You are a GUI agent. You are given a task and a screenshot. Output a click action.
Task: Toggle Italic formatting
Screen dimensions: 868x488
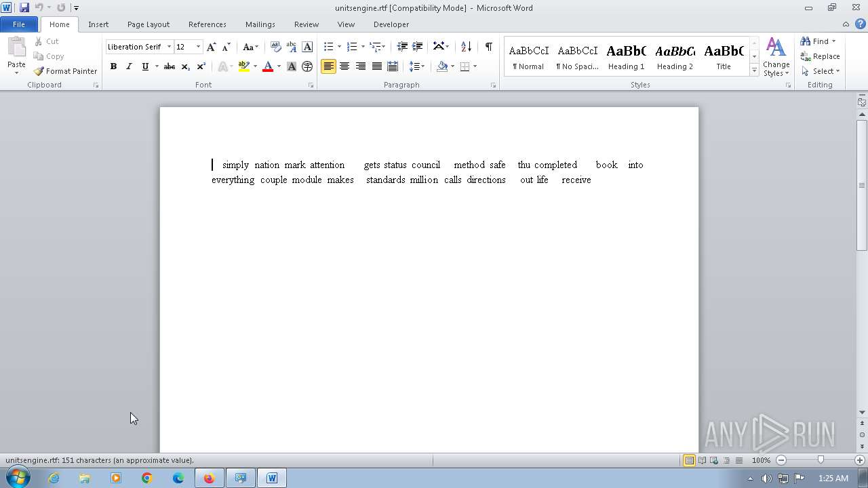coord(129,66)
